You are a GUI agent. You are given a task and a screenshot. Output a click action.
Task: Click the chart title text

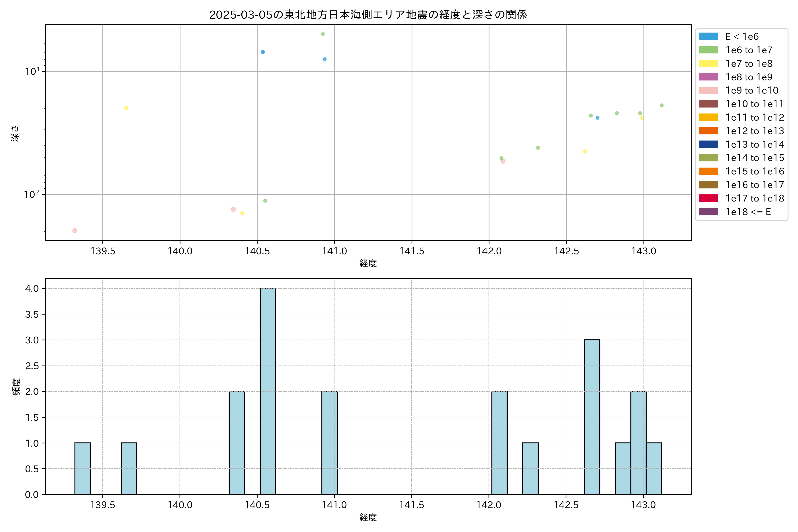368,15
